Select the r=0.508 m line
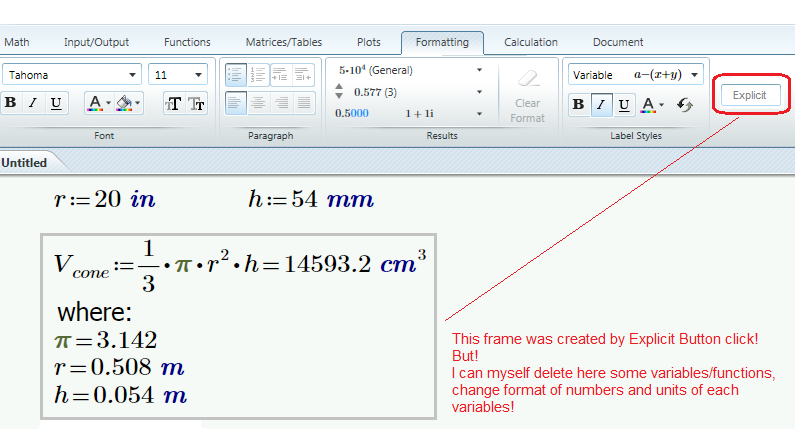 coord(119,368)
